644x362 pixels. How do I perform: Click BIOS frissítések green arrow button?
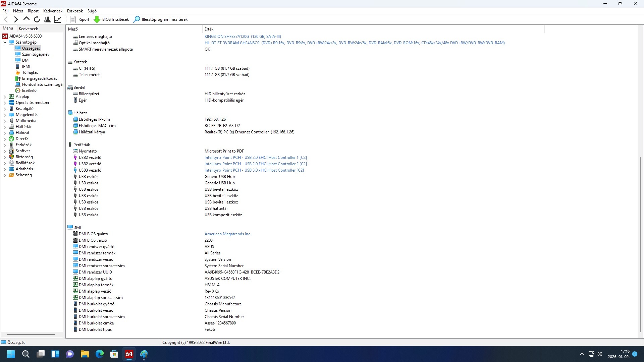tap(111, 19)
